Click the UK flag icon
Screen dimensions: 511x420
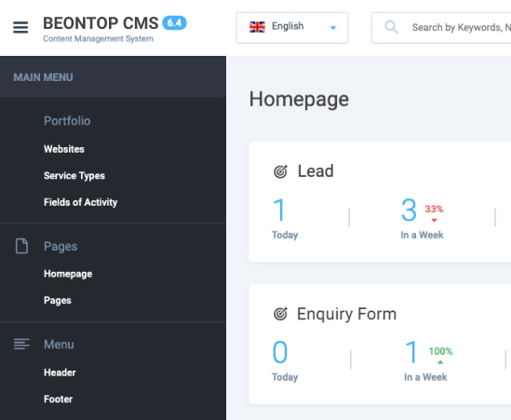click(257, 27)
